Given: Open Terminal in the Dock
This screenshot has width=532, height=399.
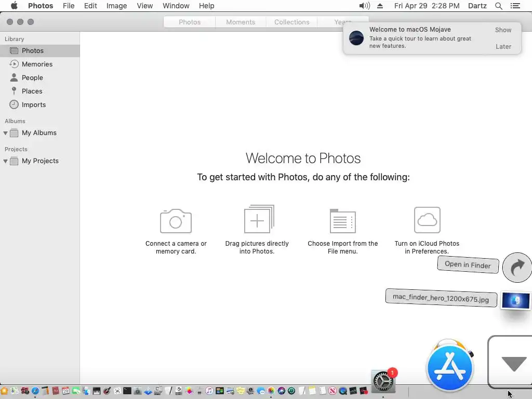Looking at the screenshot, I should [x=127, y=391].
